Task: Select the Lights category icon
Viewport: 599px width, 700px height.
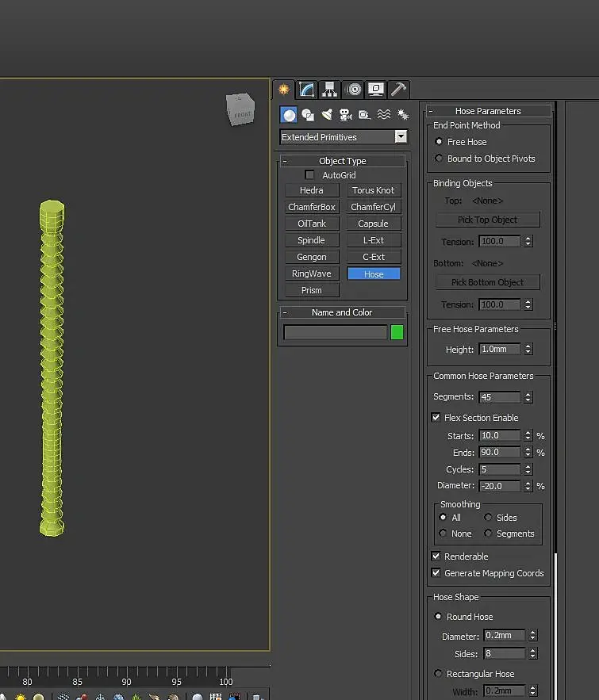Action: click(327, 115)
